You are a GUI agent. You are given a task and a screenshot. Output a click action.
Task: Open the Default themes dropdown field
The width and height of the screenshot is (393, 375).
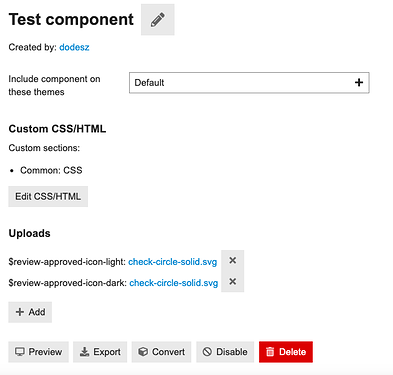[x=249, y=83]
